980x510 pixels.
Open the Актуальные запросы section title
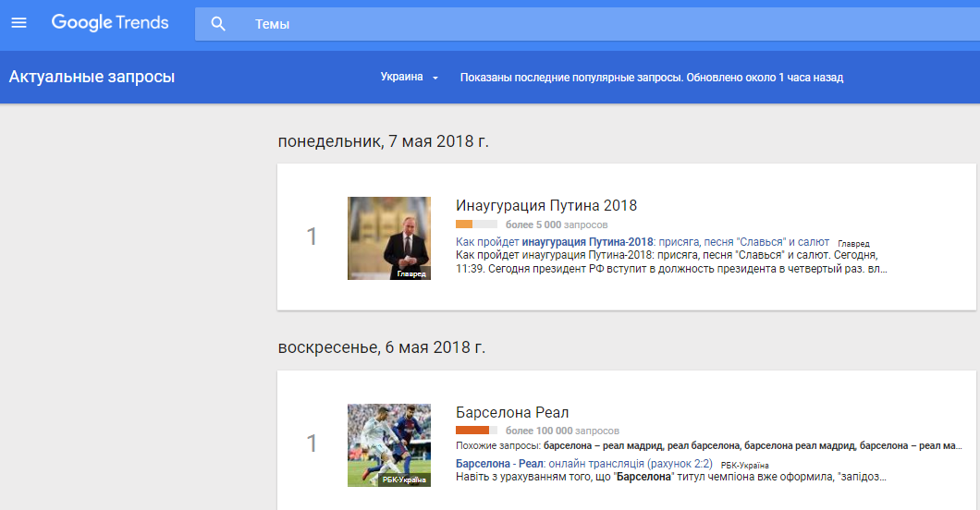(92, 77)
